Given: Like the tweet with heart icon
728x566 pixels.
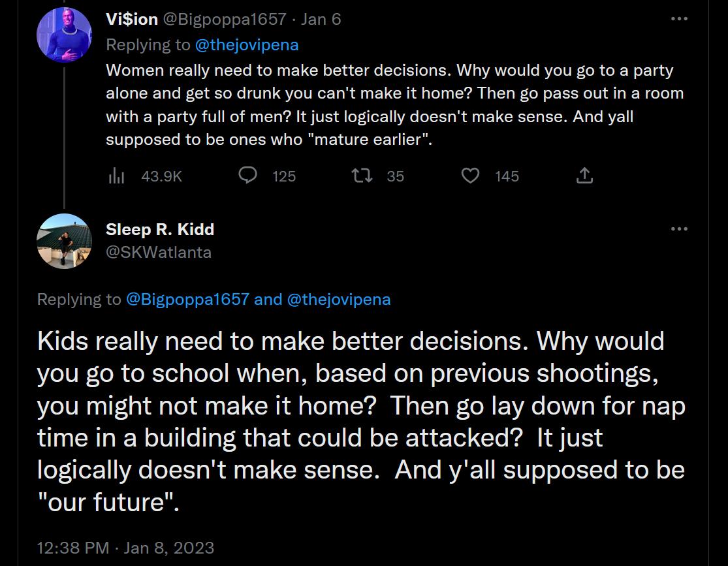Looking at the screenshot, I should [x=470, y=176].
